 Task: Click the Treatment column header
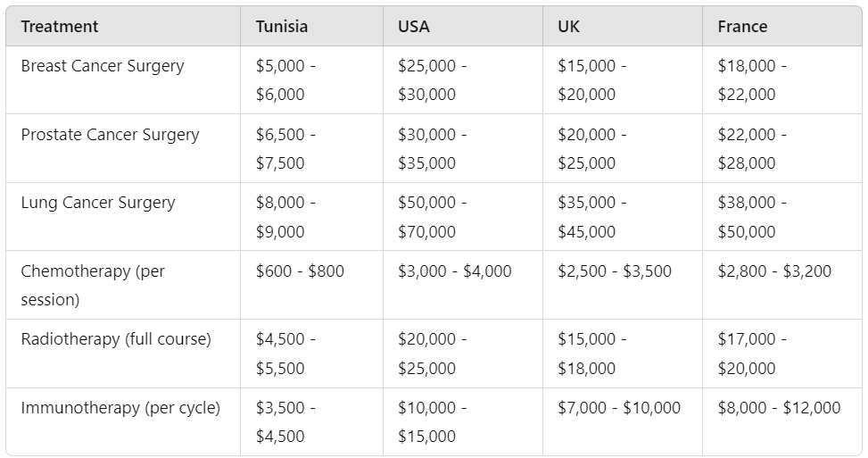(60, 27)
